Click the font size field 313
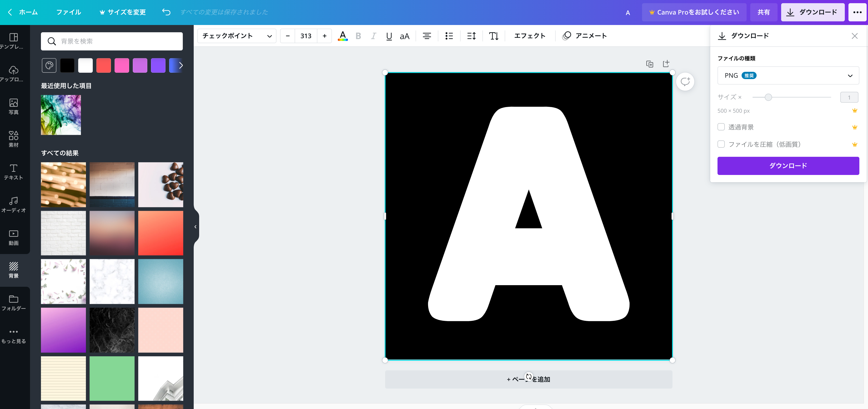 click(x=306, y=36)
